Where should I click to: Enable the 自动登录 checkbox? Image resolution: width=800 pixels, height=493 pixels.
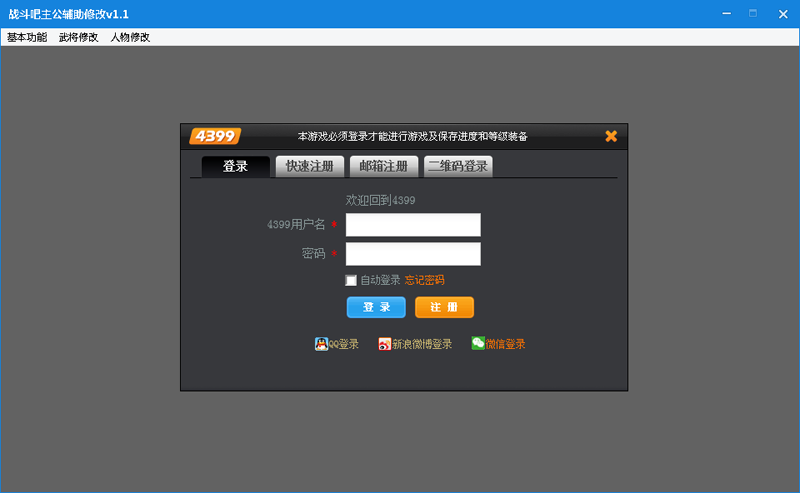[x=351, y=280]
